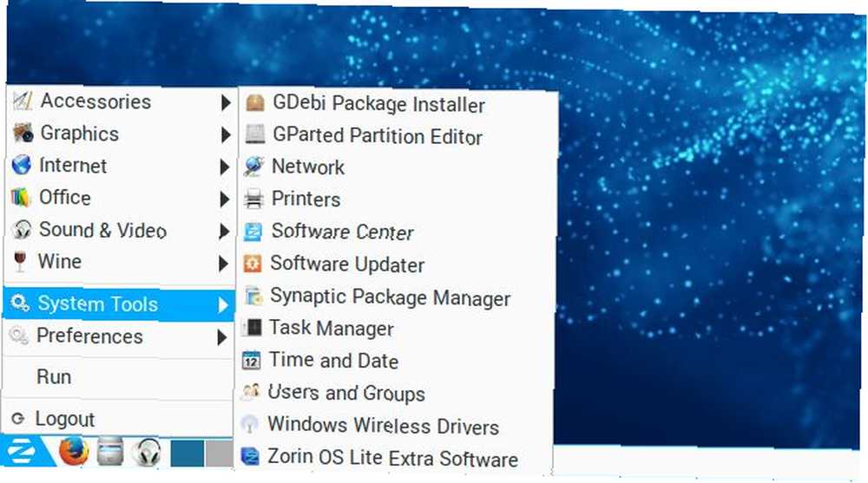Expand the Internet submenu arrow

point(224,167)
